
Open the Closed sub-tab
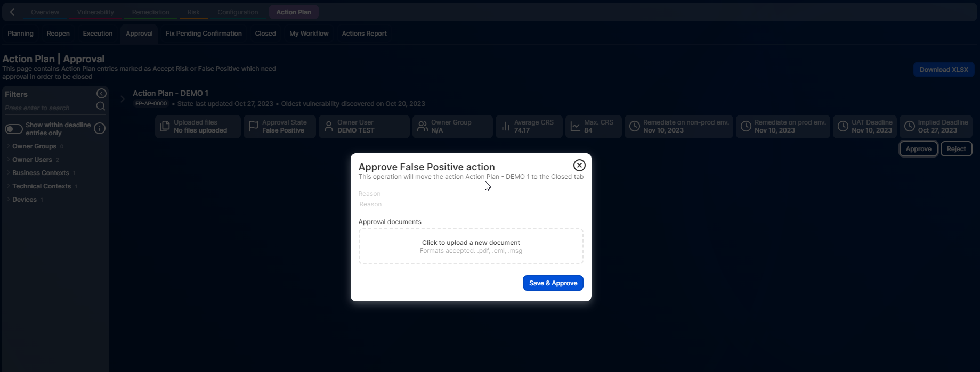pyautogui.click(x=265, y=34)
